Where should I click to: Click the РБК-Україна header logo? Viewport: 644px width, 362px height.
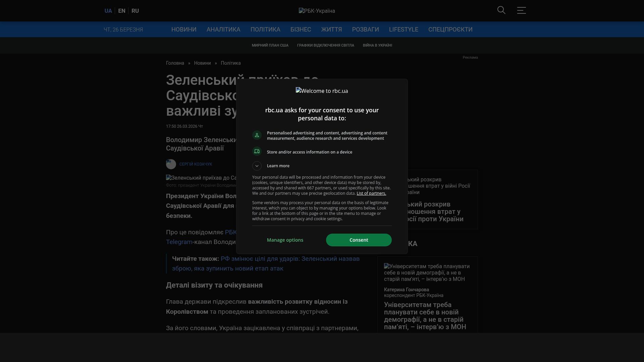coord(317,11)
